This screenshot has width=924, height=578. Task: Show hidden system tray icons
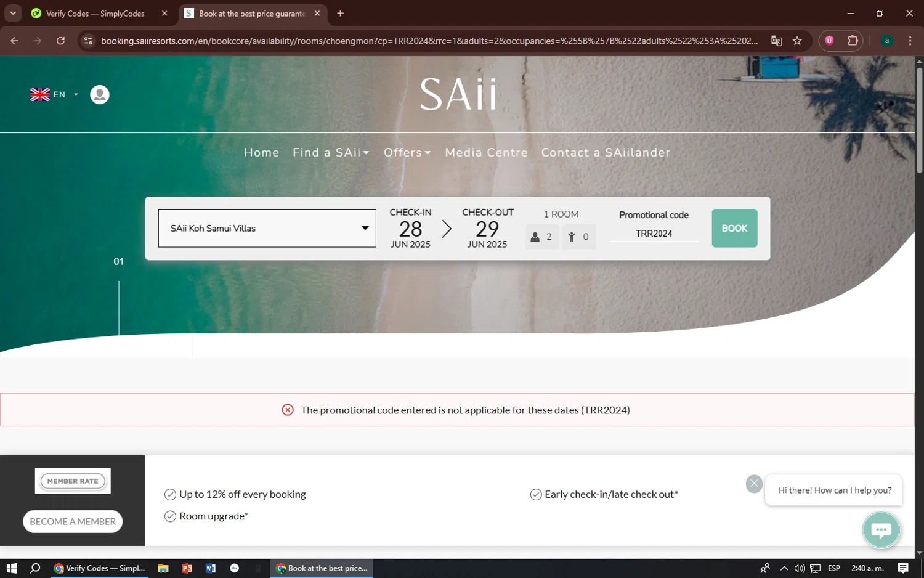click(784, 568)
